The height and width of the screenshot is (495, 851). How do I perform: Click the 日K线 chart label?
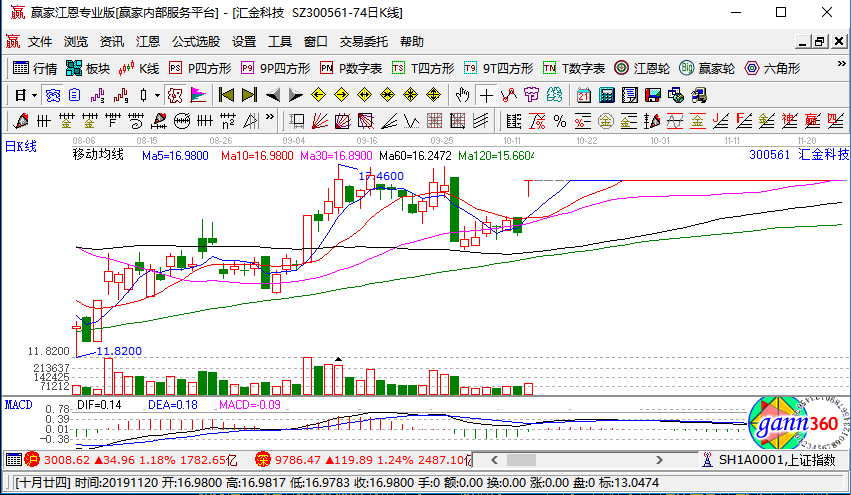coord(21,147)
